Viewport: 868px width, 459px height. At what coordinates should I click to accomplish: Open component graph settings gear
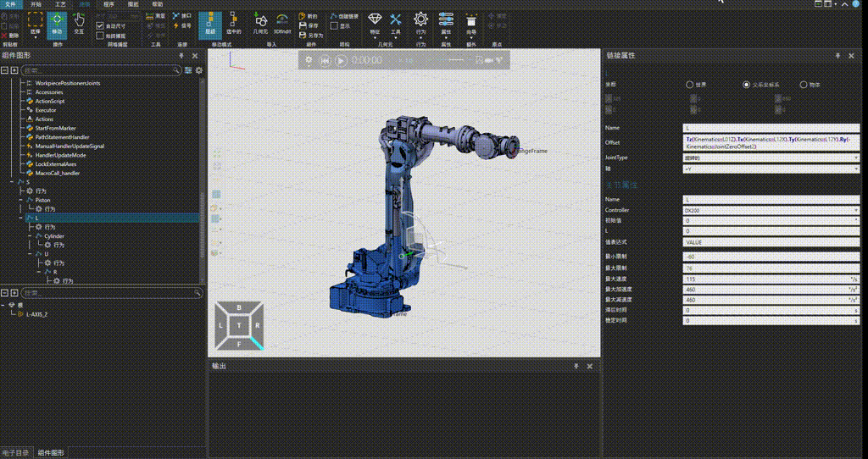tap(198, 70)
